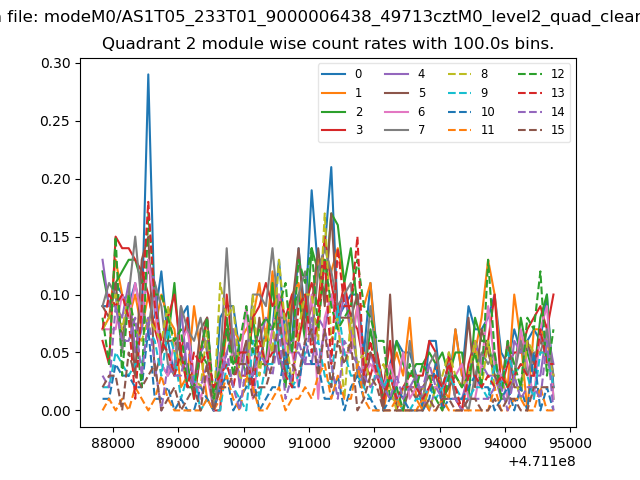Screen dimensions: 640x480
Task: Click the legend entry for module 10
Action: (x=471, y=112)
